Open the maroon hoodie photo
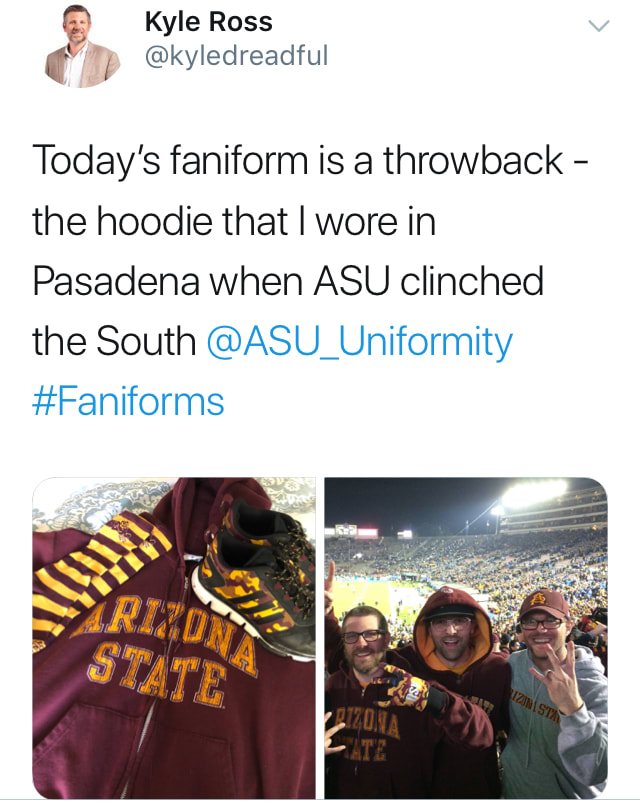Image resolution: width=640 pixels, height=808 pixels. [x=174, y=638]
